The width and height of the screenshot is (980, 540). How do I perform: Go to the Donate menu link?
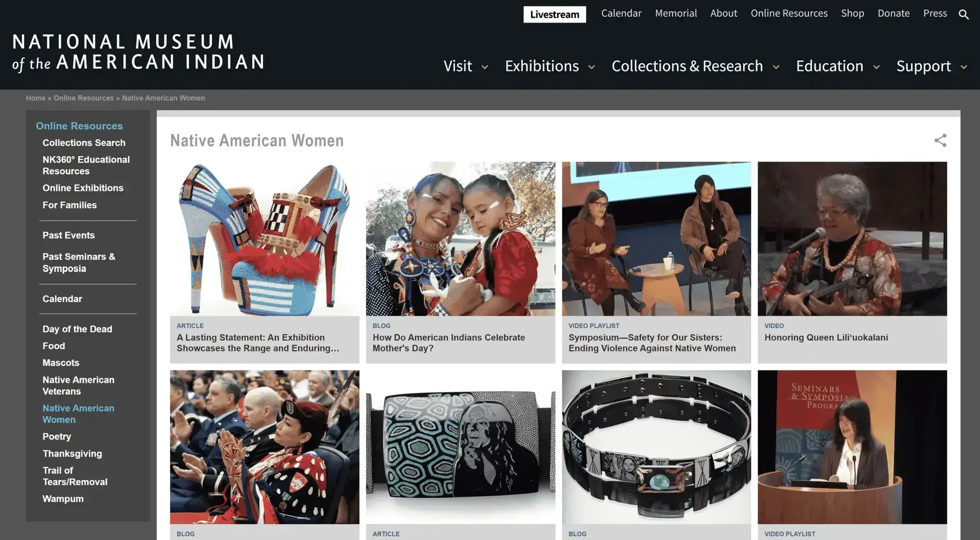(893, 13)
